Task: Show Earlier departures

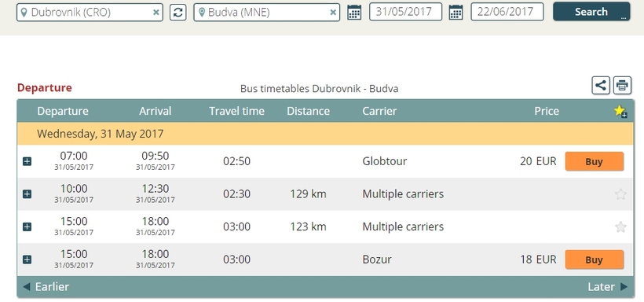Action: (x=46, y=287)
